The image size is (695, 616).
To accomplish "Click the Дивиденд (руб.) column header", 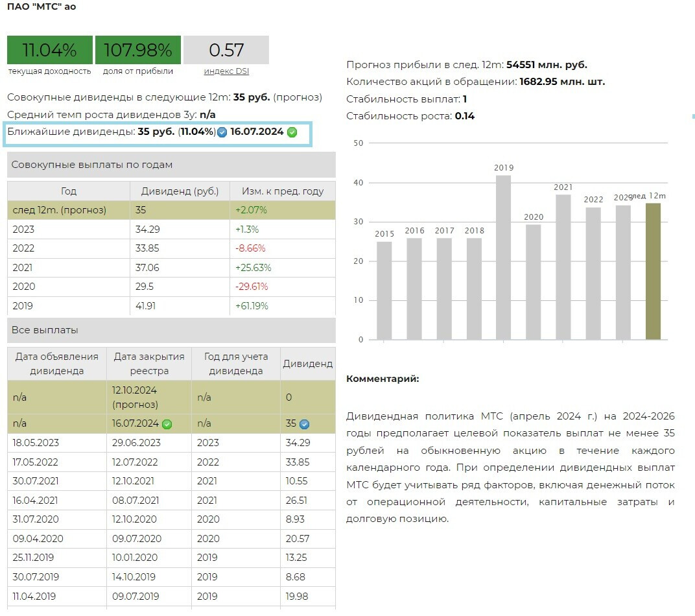I will coord(180,191).
